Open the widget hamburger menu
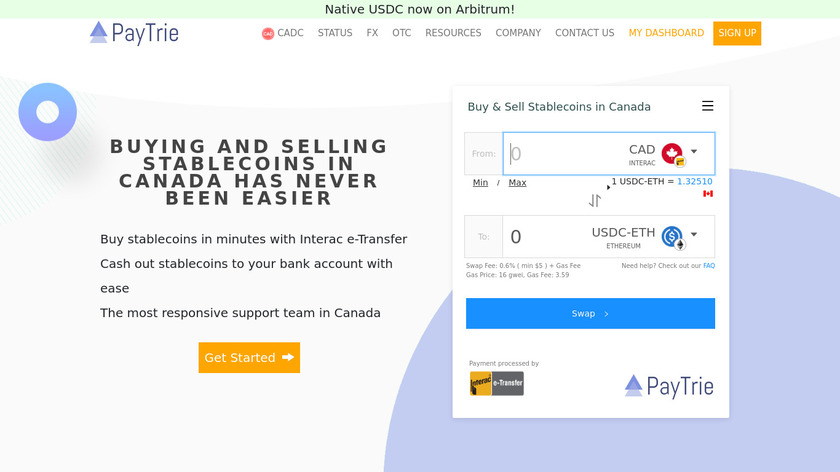 coord(707,106)
